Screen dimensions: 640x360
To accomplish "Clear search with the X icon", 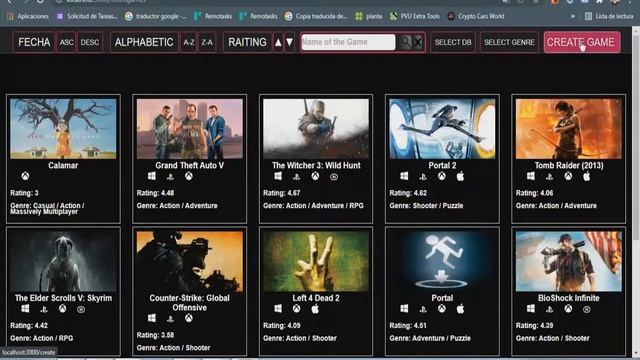I will (418, 42).
